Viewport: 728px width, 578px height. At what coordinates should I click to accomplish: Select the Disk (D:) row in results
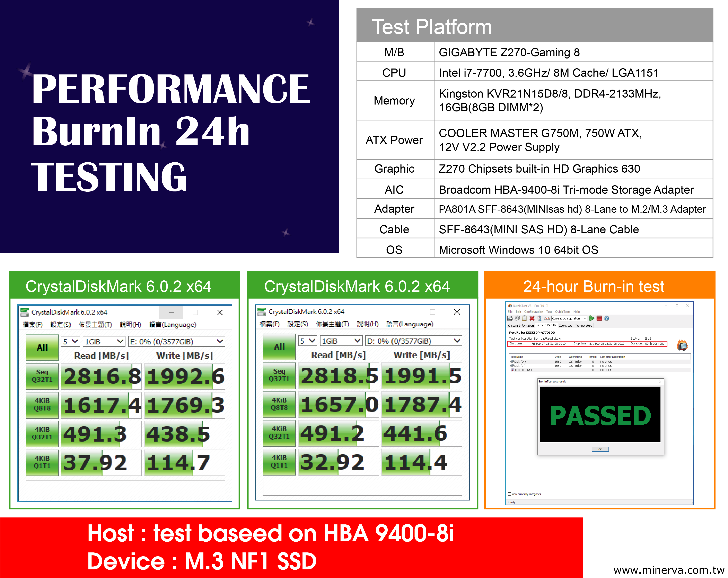click(520, 361)
